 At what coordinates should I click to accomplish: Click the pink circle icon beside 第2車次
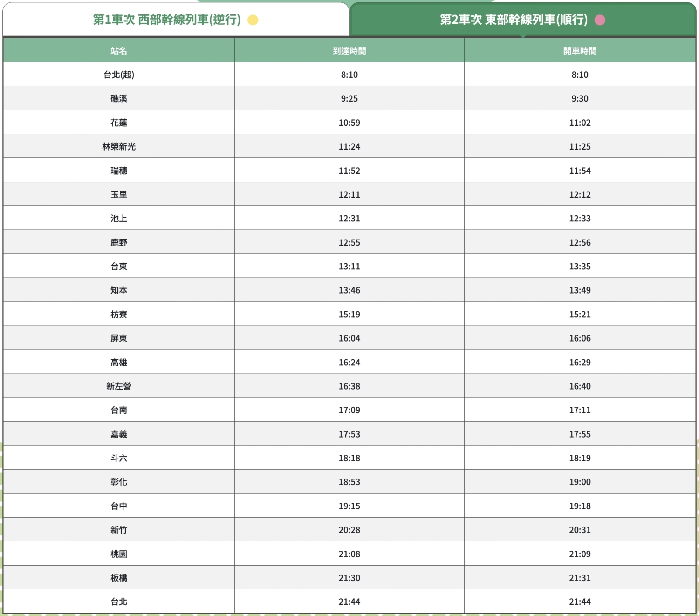[x=600, y=21]
